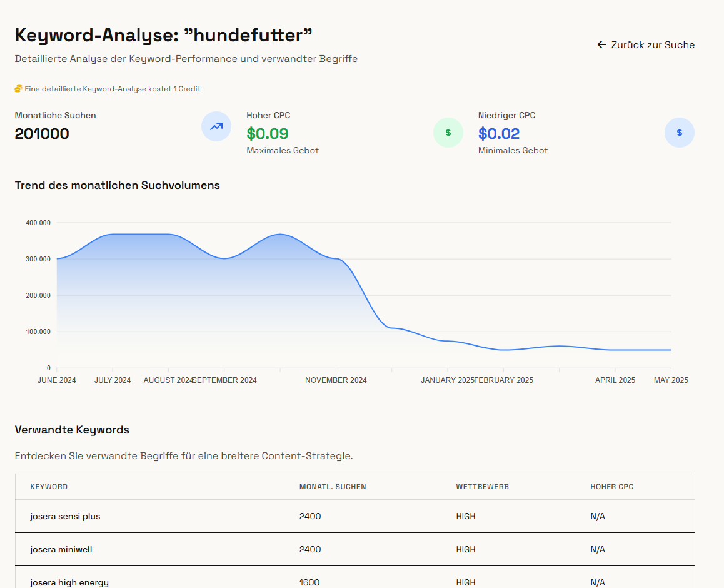The image size is (724, 588).
Task: Click the 'Maximales Gebot' label
Action: 283,150
